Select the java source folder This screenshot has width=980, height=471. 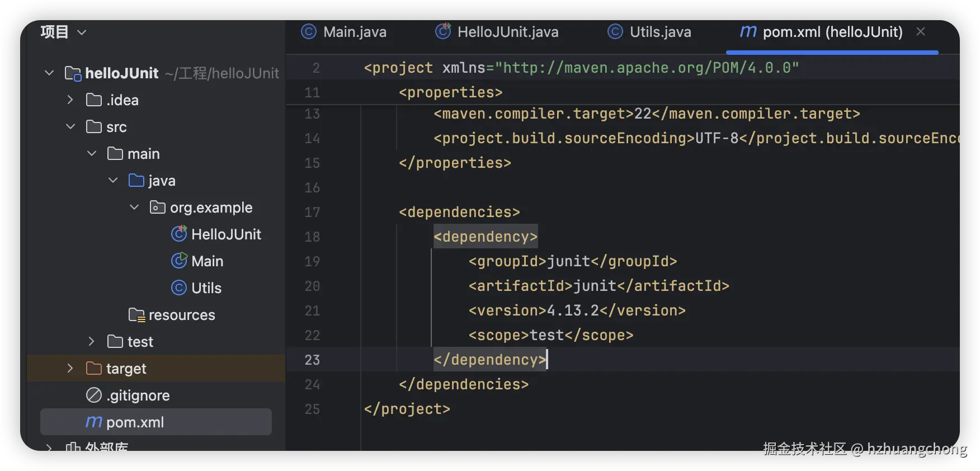[x=162, y=181]
